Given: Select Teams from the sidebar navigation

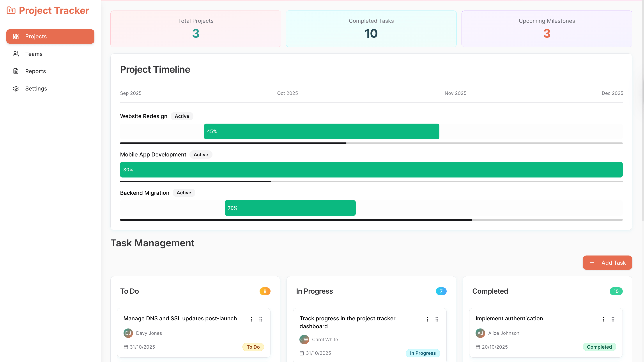Looking at the screenshot, I should pyautogui.click(x=34, y=54).
